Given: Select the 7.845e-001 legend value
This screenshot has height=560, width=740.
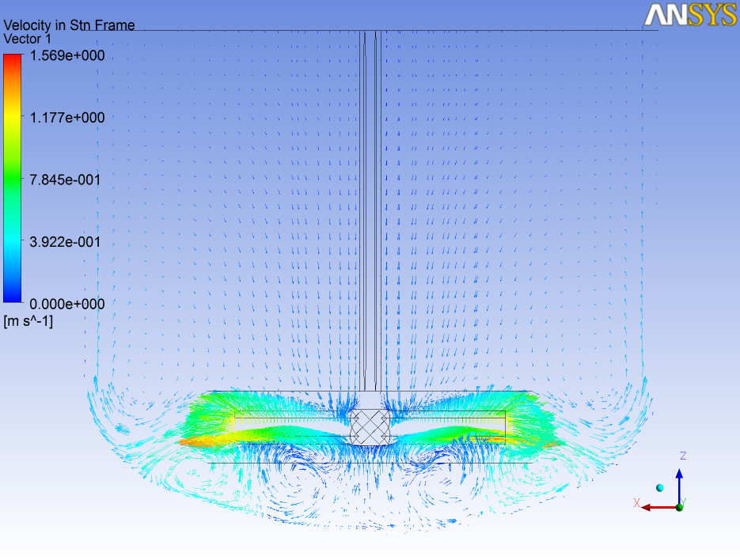Looking at the screenshot, I should point(66,180).
